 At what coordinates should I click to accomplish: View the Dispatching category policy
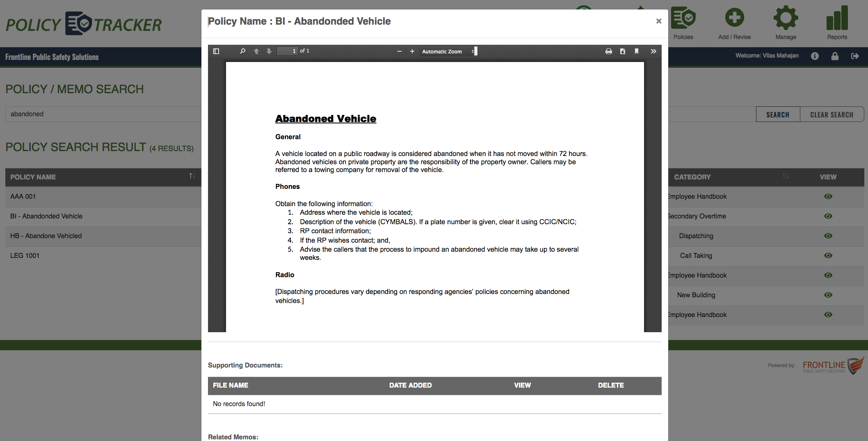pos(828,236)
